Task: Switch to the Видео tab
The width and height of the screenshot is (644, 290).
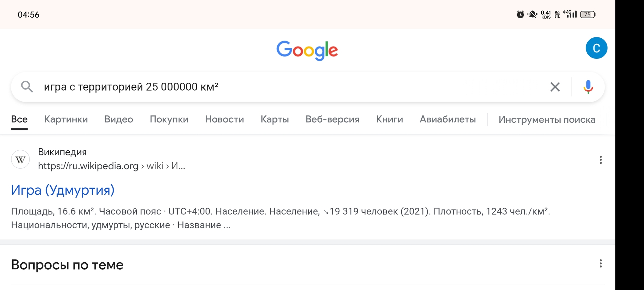Action: pos(119,119)
